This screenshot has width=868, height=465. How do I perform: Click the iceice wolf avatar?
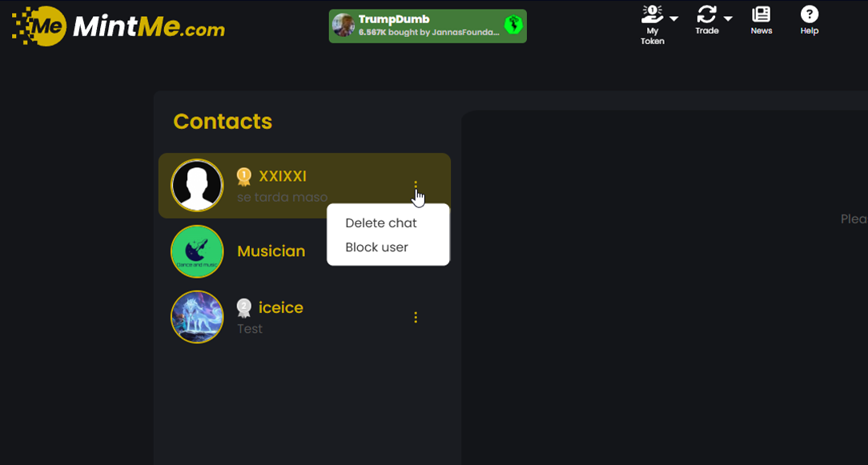(x=197, y=317)
